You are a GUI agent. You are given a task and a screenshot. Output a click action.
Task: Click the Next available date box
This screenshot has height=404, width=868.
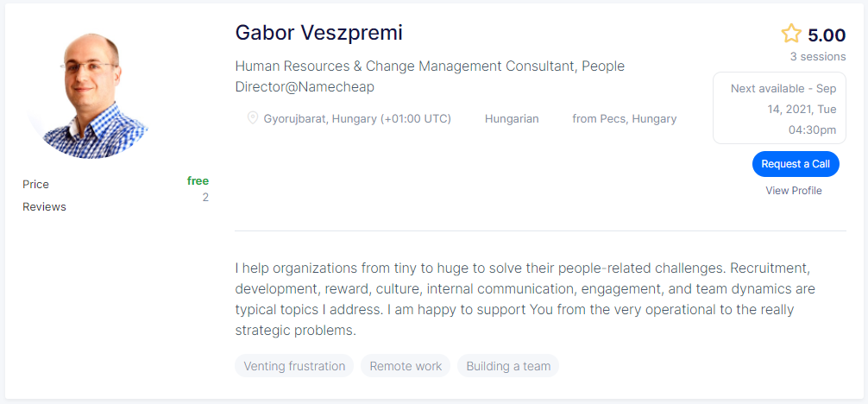[779, 108]
